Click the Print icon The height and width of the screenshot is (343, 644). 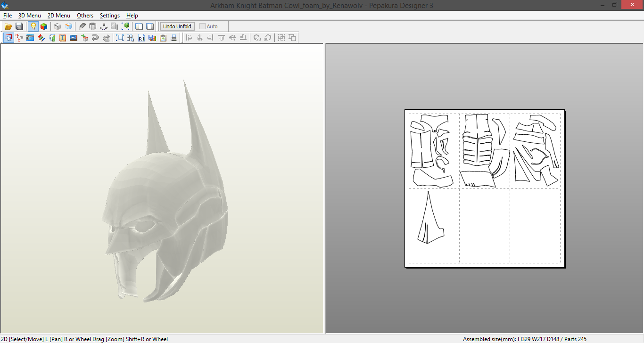tap(174, 38)
